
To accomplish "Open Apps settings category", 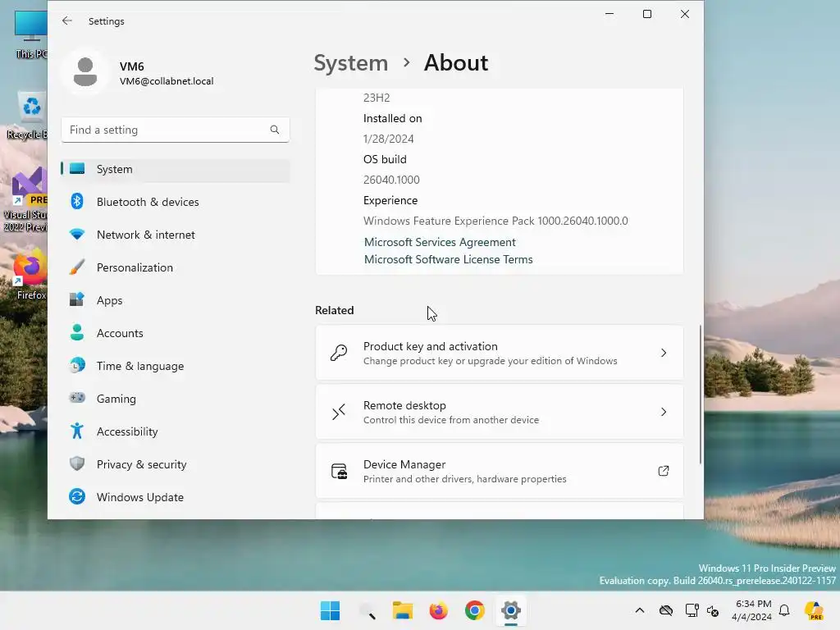I will tap(176, 300).
